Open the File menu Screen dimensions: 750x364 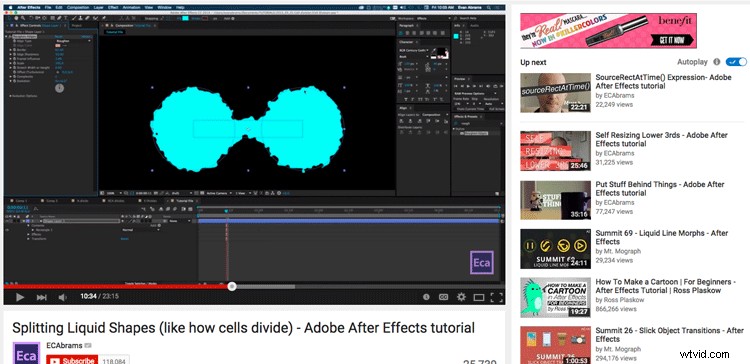[x=48, y=8]
